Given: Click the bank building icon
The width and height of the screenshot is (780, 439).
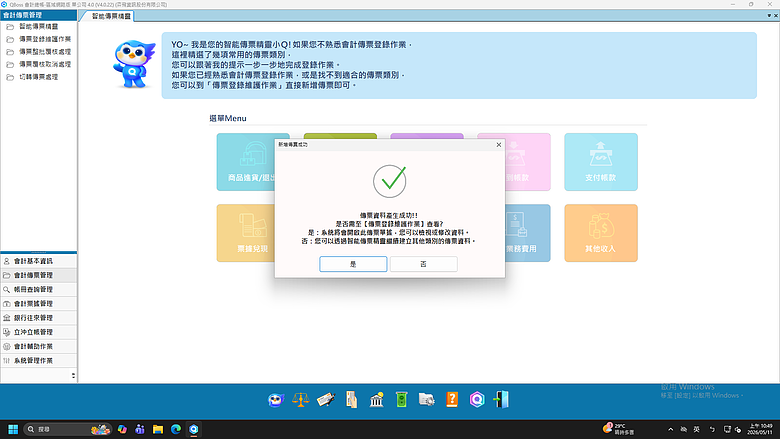Looking at the screenshot, I should click(x=377, y=400).
